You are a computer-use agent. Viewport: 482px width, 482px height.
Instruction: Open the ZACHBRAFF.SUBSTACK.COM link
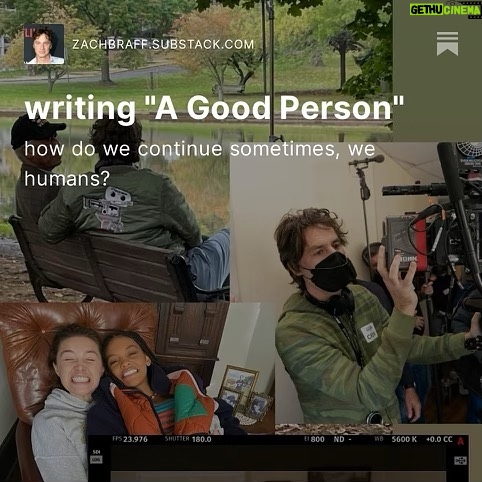163,44
